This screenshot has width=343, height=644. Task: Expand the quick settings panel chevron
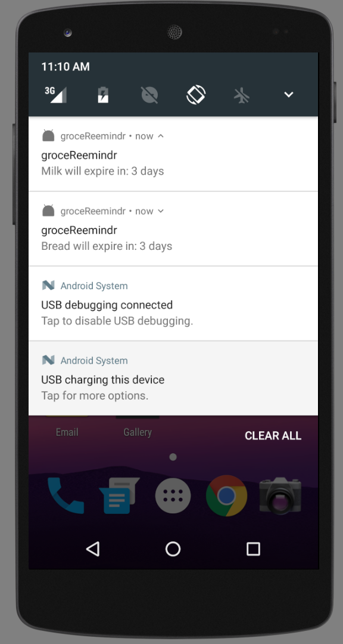click(x=289, y=95)
